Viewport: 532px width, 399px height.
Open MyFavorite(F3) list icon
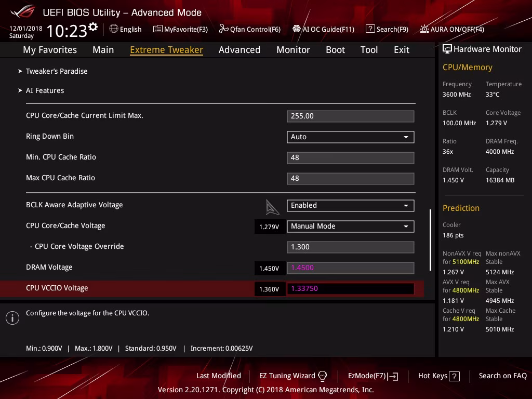coord(158,29)
